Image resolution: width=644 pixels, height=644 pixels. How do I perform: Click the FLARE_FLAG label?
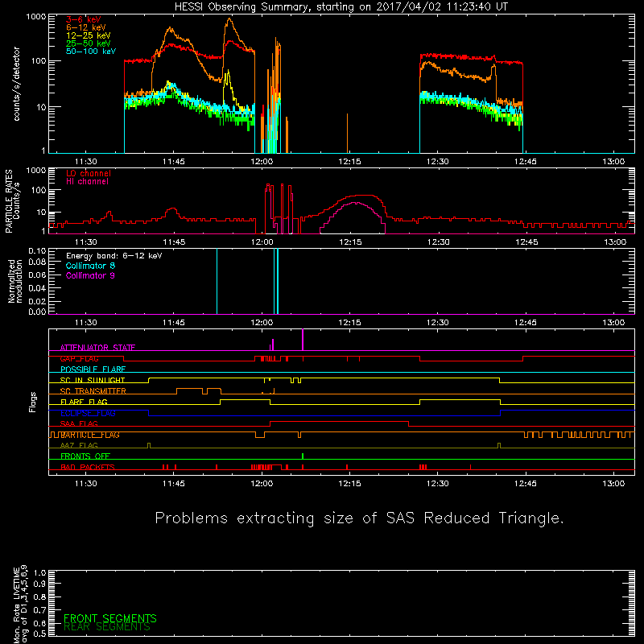point(84,402)
